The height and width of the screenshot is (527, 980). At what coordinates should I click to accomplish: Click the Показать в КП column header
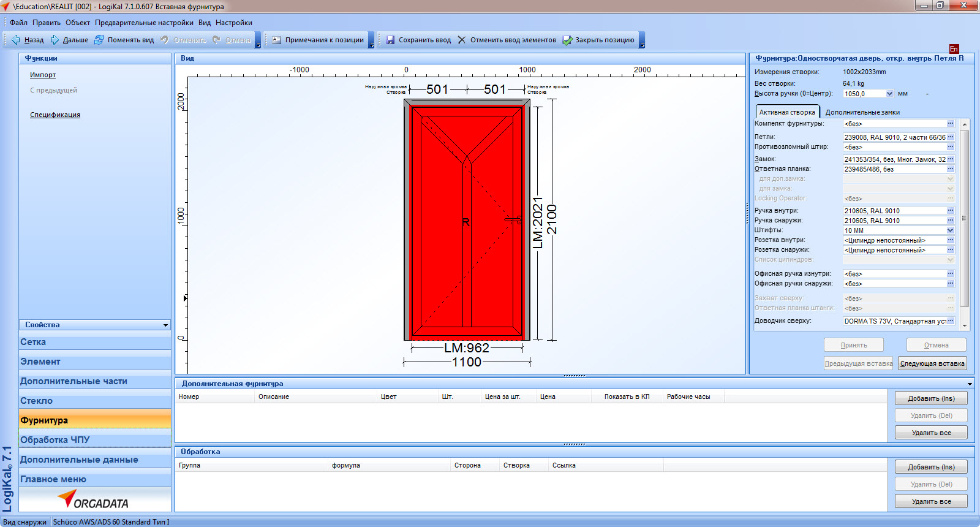tap(627, 396)
